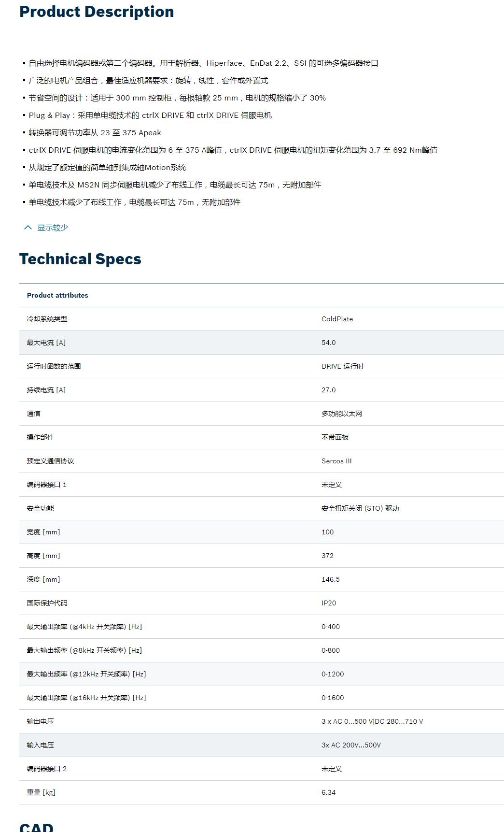Click the 通信 row label
The width and height of the screenshot is (504, 832).
34,414
